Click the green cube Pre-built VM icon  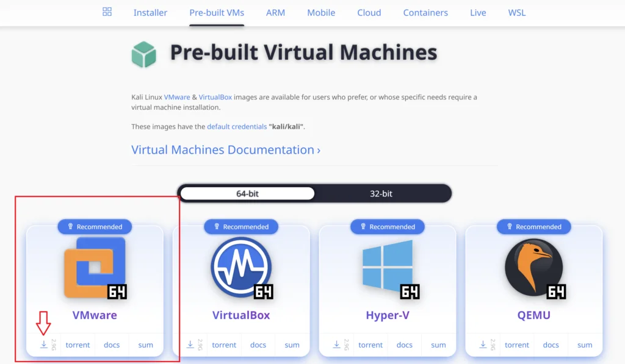(x=144, y=54)
